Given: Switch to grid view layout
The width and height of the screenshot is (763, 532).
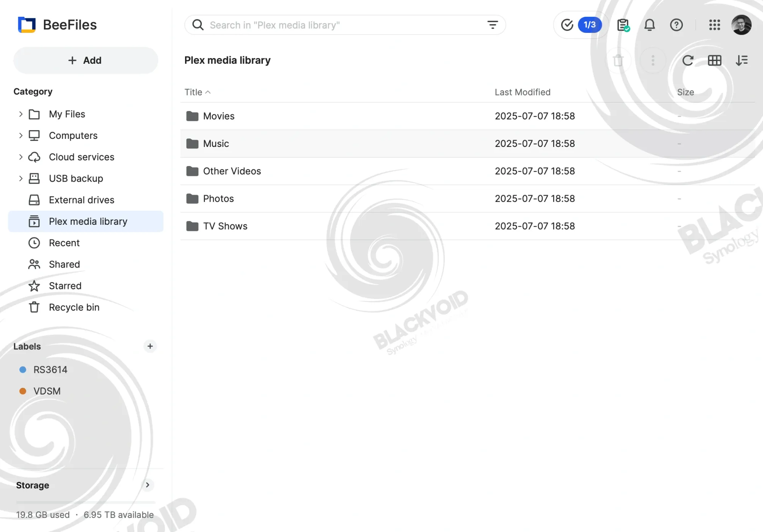Looking at the screenshot, I should (x=714, y=60).
